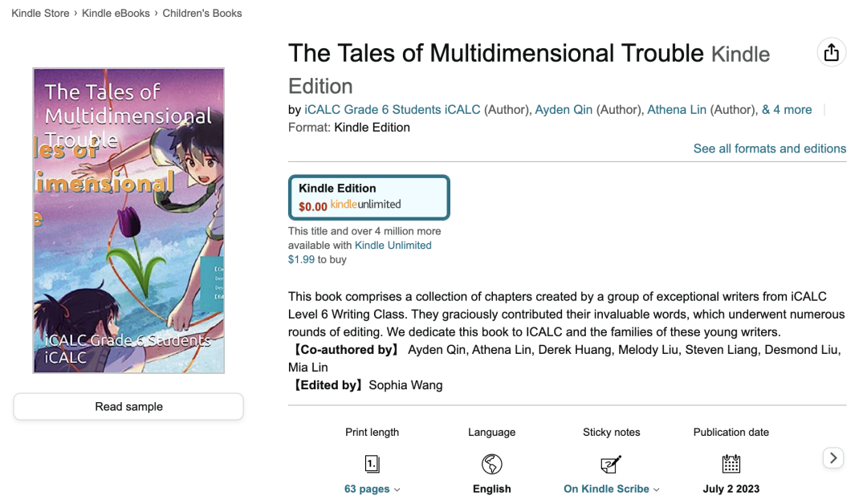The image size is (867, 504).
Task: Click the book cover thumbnail
Action: coord(128,221)
